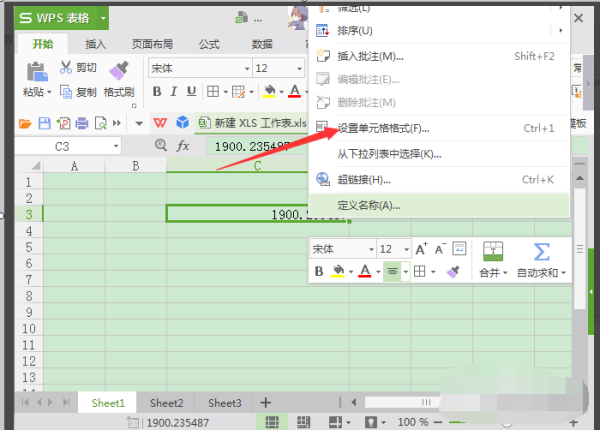Click the Print Preview icon
600x430 pixels.
click(101, 124)
